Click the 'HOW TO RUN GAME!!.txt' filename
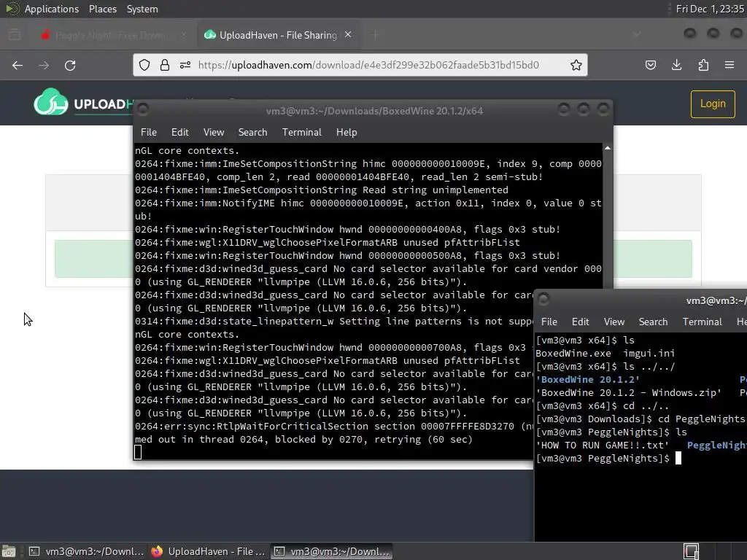Image resolution: width=747 pixels, height=560 pixels. tap(602, 446)
